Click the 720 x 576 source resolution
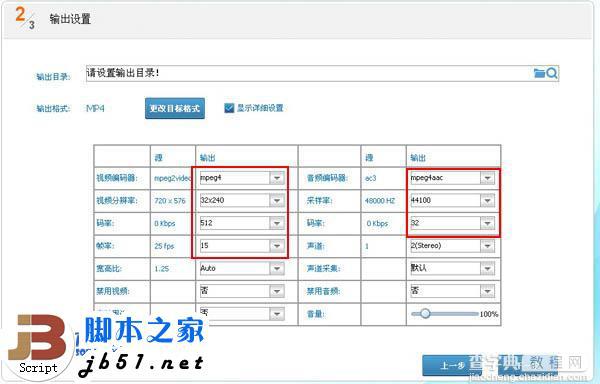The image size is (600, 384). tap(170, 201)
